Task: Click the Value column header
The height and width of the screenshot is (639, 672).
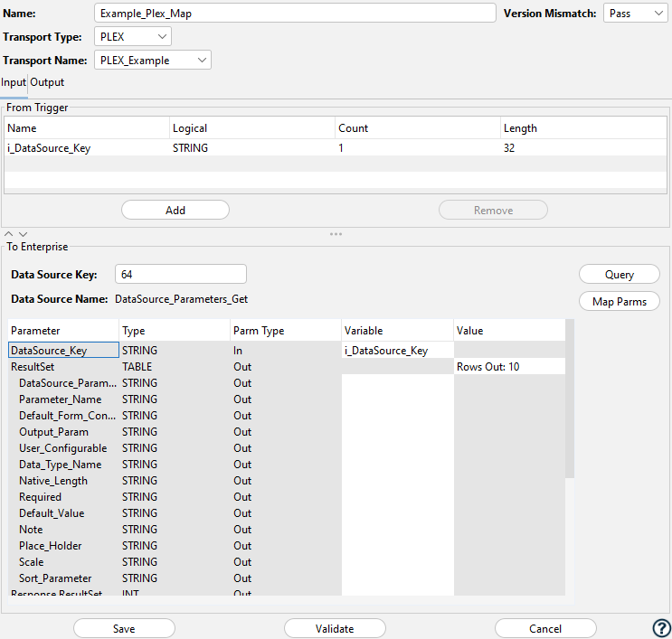Action: point(509,330)
